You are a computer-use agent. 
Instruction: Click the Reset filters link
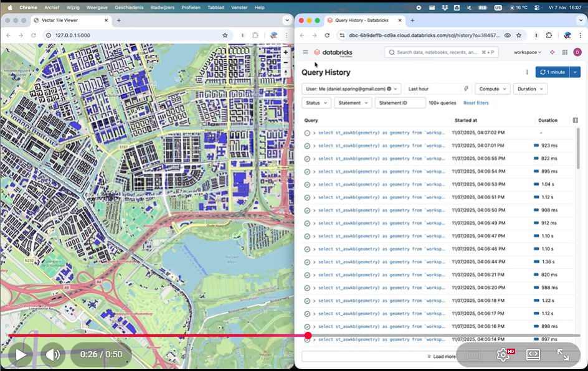pos(476,103)
